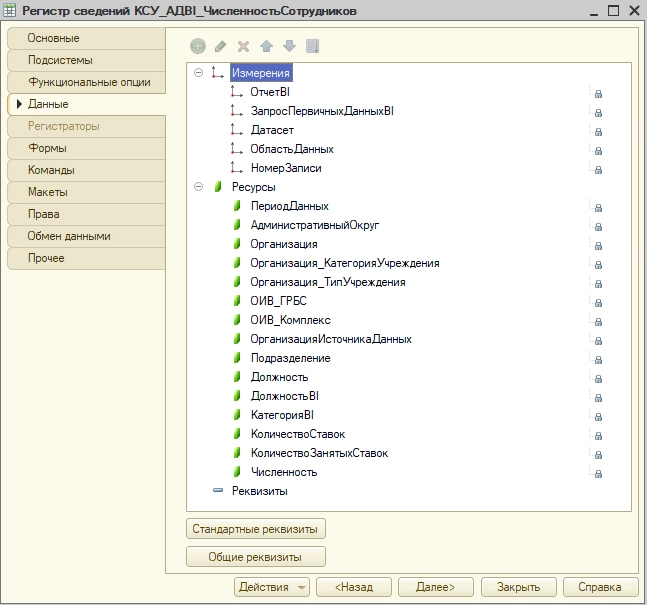Click the Add (plus) toolbar icon
647x605 pixels.
pyautogui.click(x=198, y=46)
